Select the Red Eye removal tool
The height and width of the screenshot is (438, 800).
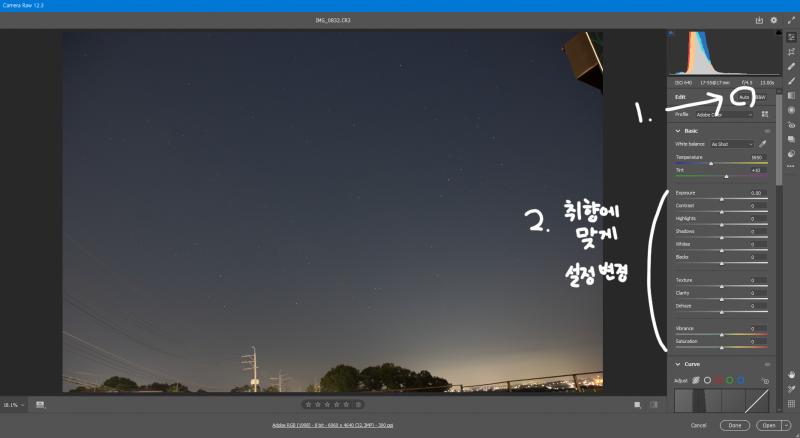(x=791, y=125)
